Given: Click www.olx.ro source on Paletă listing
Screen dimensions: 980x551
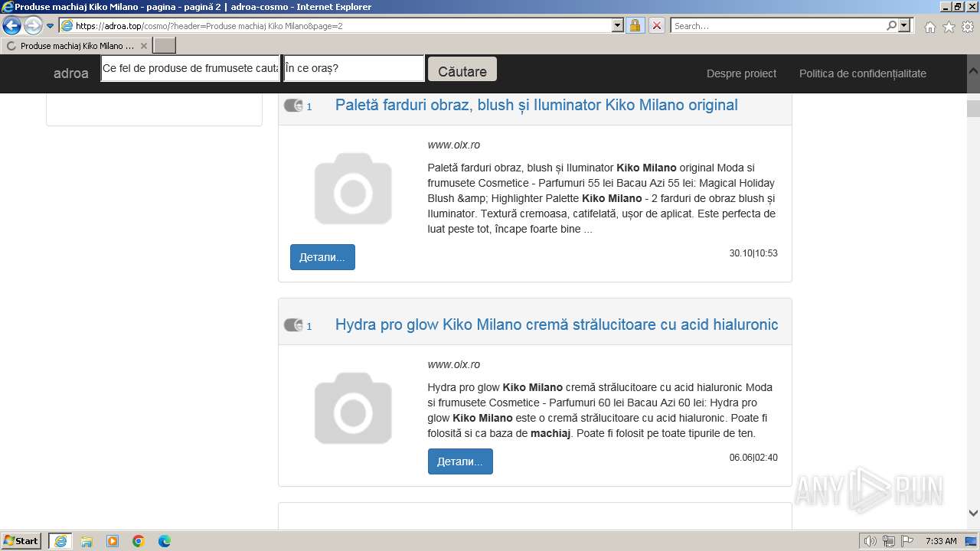Looking at the screenshot, I should (x=454, y=145).
